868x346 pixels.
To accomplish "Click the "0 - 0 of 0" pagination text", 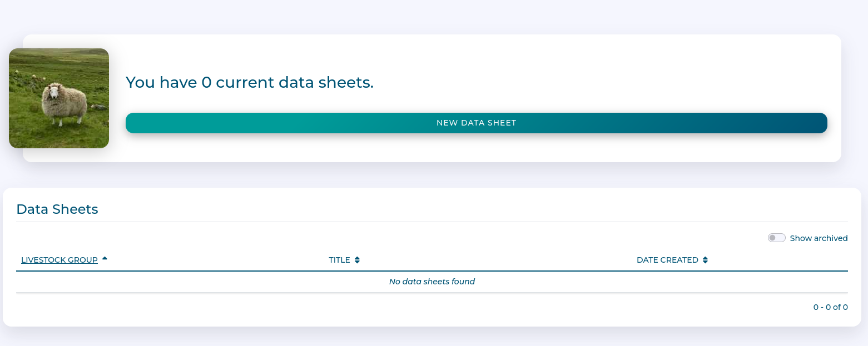I will pos(830,307).
